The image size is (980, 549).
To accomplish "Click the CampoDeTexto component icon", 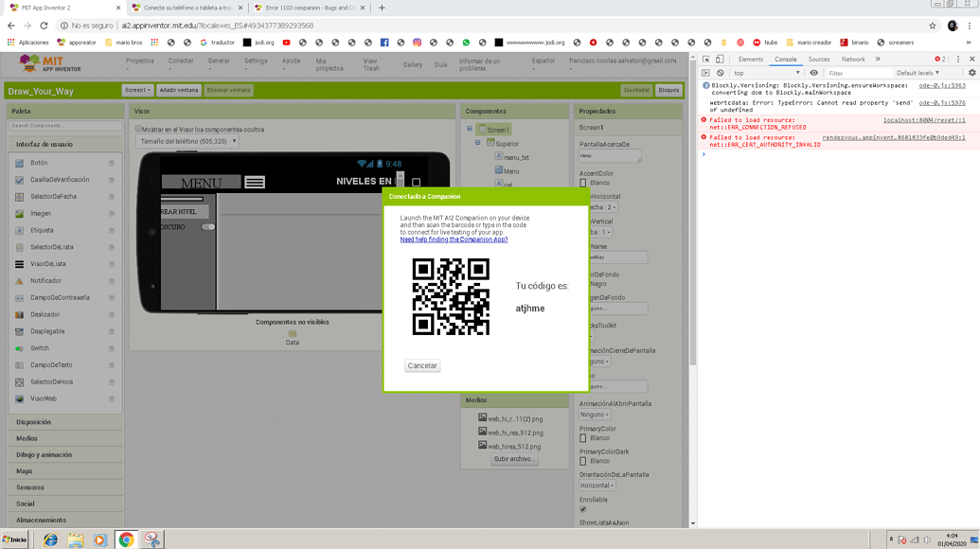I will [19, 365].
